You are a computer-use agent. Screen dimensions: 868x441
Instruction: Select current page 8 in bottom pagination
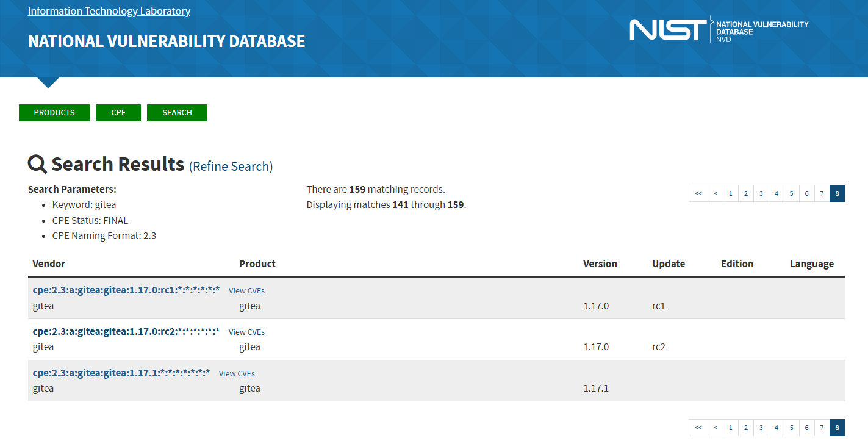click(x=838, y=428)
